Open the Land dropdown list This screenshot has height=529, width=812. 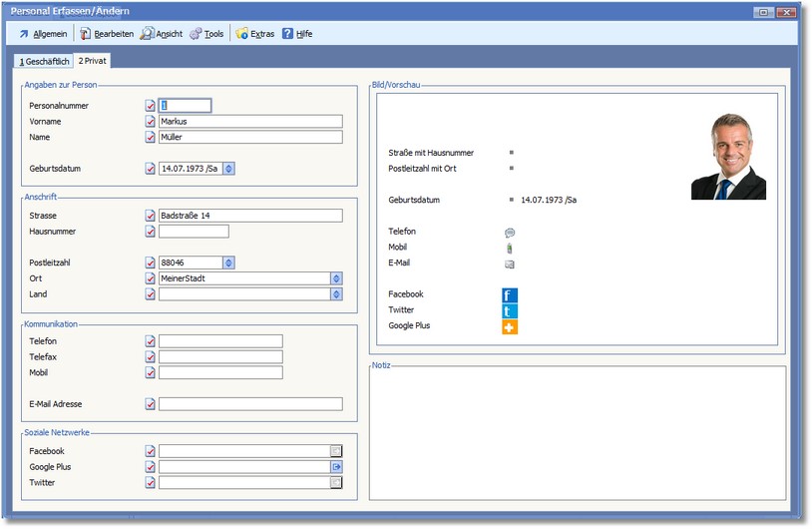coord(336,294)
